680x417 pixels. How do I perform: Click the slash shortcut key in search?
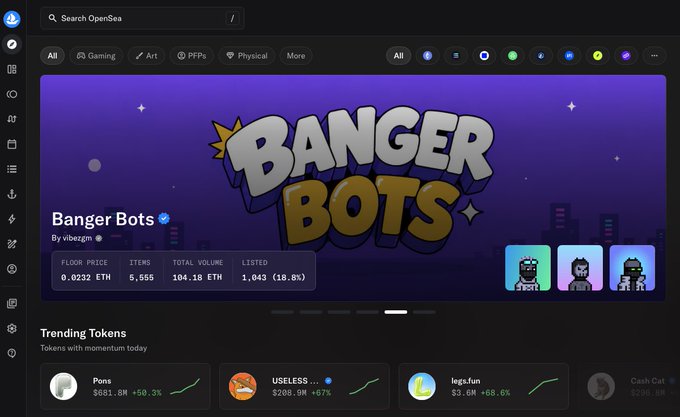(x=232, y=18)
